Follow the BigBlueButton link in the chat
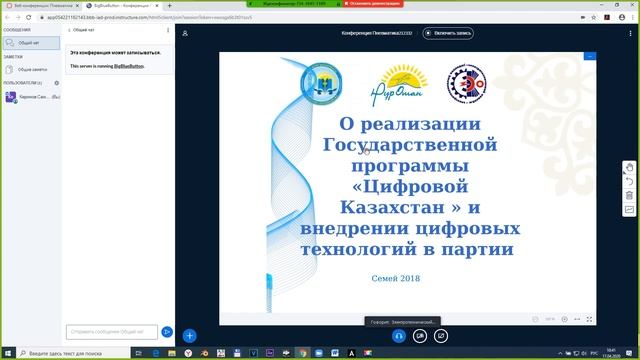This screenshot has height=360, width=640. [129, 66]
